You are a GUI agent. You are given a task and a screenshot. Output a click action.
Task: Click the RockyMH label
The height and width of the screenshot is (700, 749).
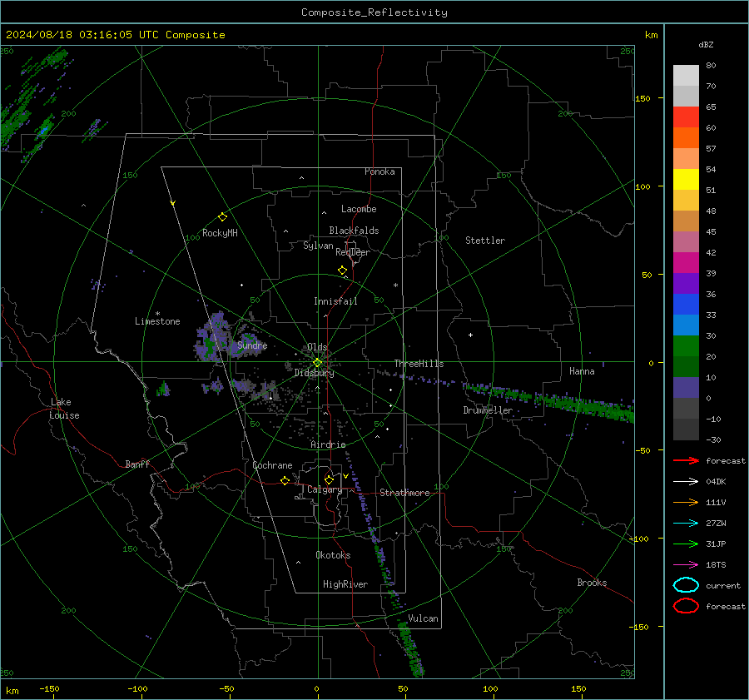[x=220, y=233]
